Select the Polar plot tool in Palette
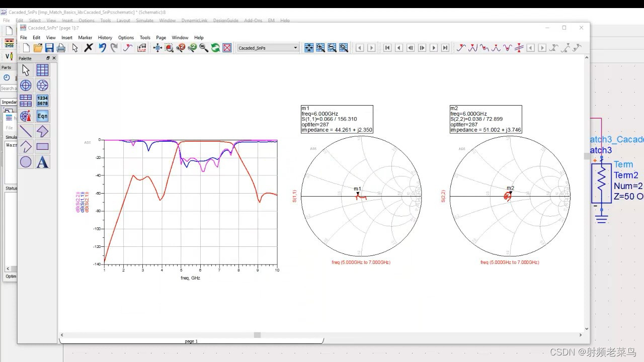This screenshot has width=644, height=362. point(26,85)
